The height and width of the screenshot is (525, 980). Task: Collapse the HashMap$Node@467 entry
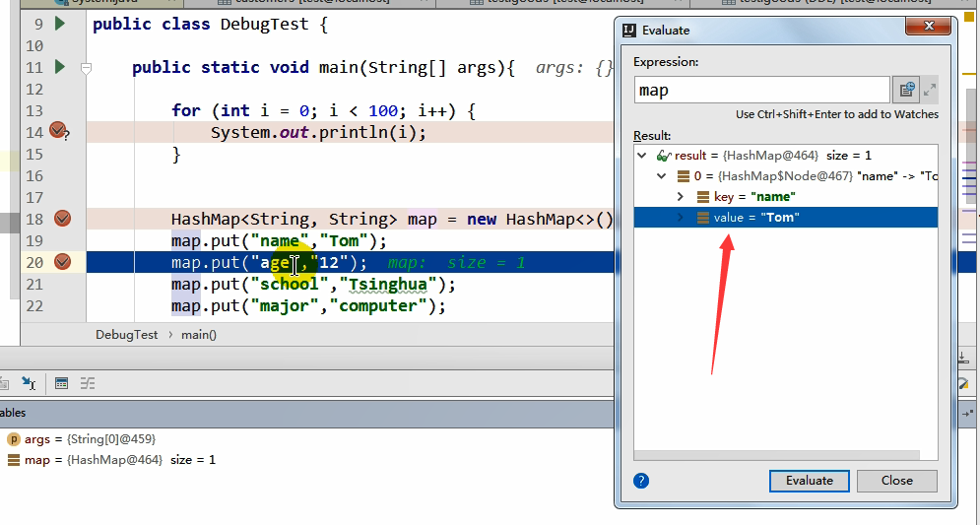click(x=662, y=176)
